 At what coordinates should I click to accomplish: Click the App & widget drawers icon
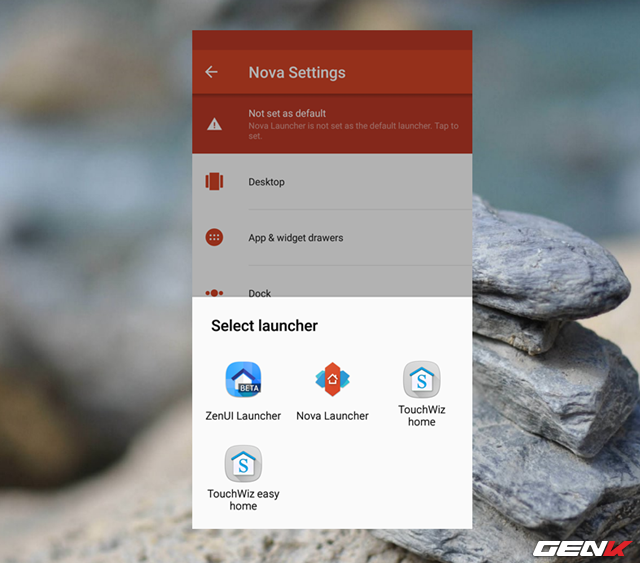(x=214, y=238)
